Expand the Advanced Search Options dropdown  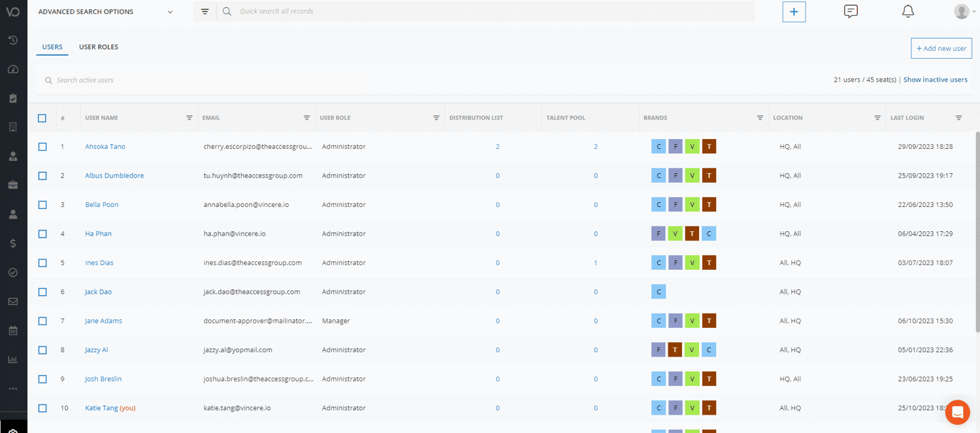pos(106,12)
